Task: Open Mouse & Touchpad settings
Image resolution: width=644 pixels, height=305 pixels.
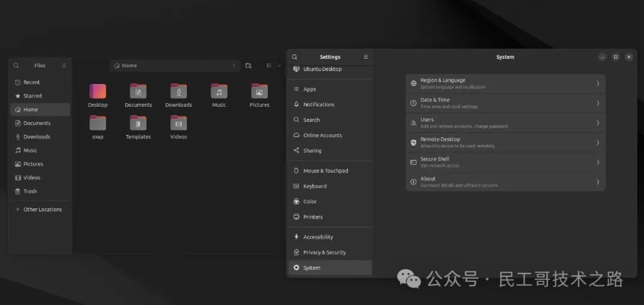Action: point(330,171)
